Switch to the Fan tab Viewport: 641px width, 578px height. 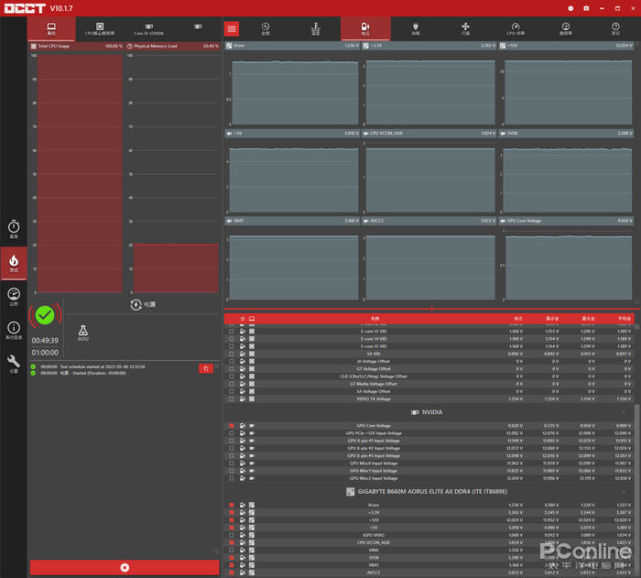465,29
